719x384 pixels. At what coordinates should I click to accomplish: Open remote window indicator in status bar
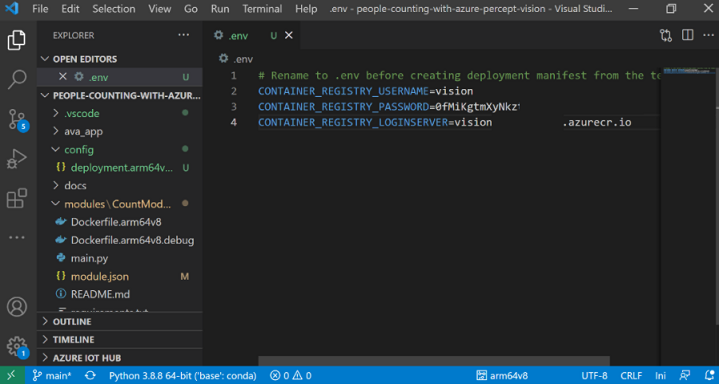(12, 375)
